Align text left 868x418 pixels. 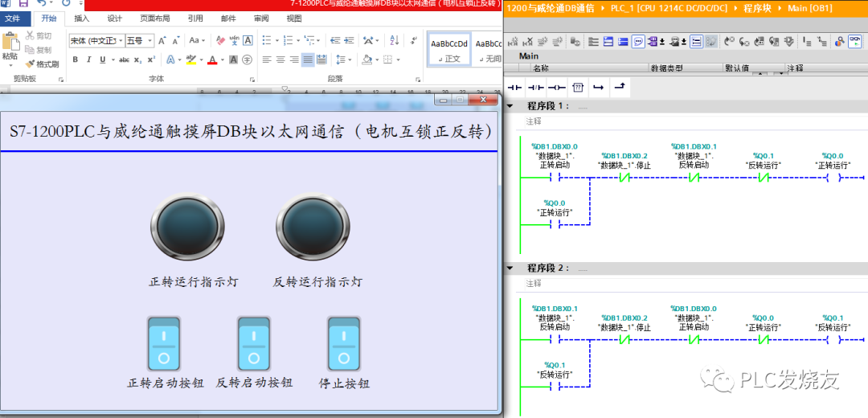267,59
